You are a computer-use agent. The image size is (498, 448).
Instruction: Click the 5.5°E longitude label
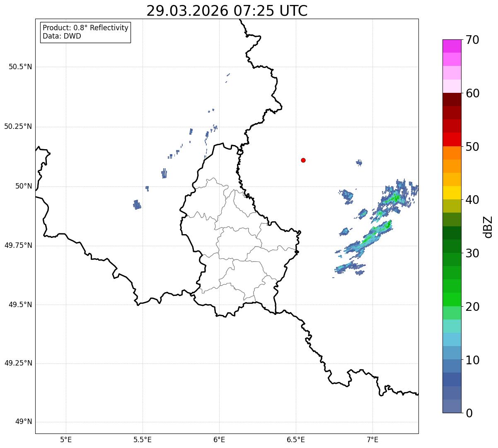143,439
